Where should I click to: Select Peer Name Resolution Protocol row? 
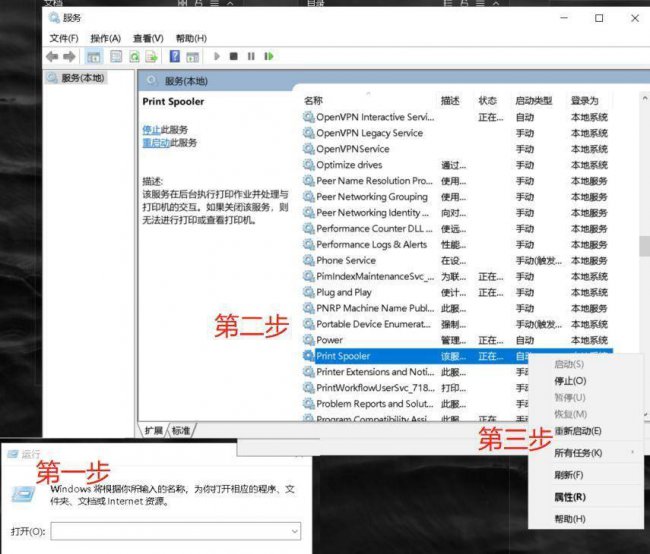pos(456,181)
